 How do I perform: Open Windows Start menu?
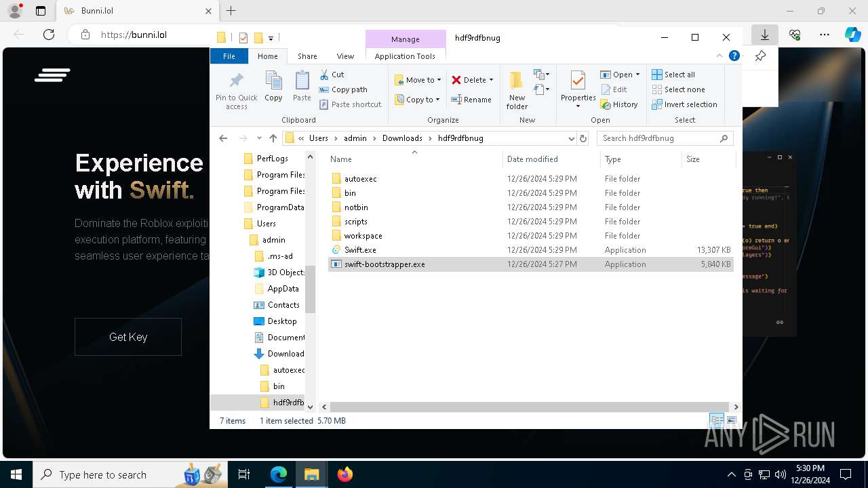click(16, 474)
